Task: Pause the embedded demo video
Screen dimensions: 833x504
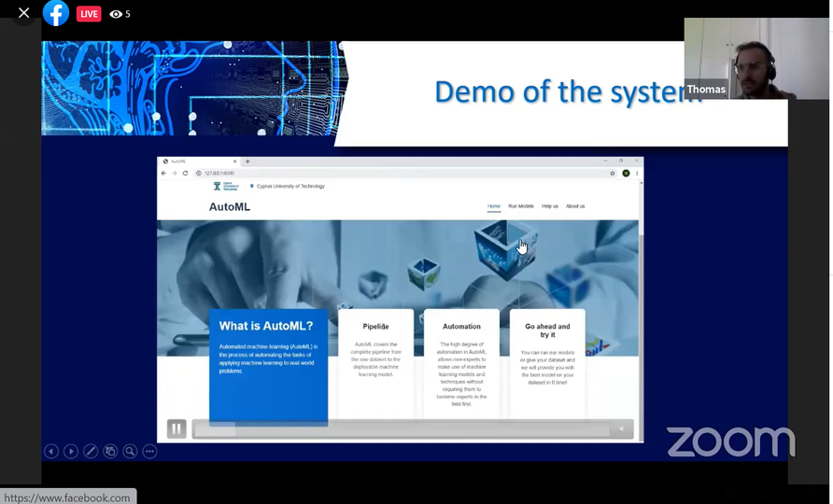Action: pyautogui.click(x=176, y=428)
